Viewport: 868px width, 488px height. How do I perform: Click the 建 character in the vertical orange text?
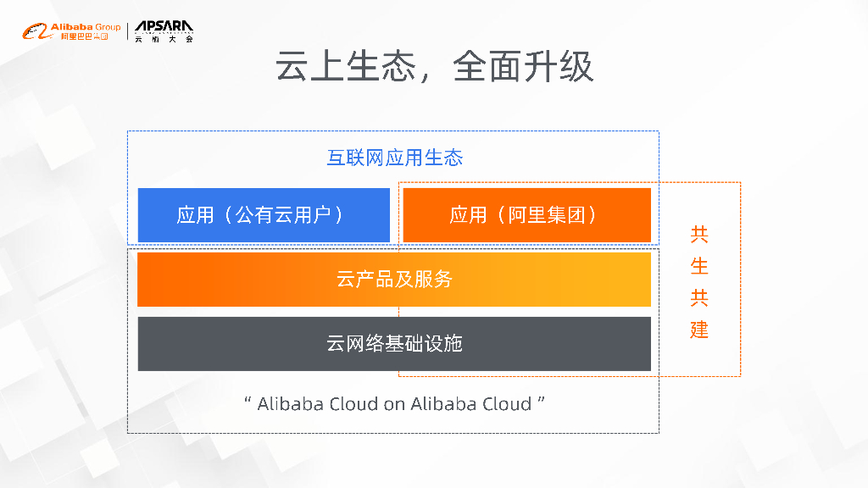click(x=699, y=329)
